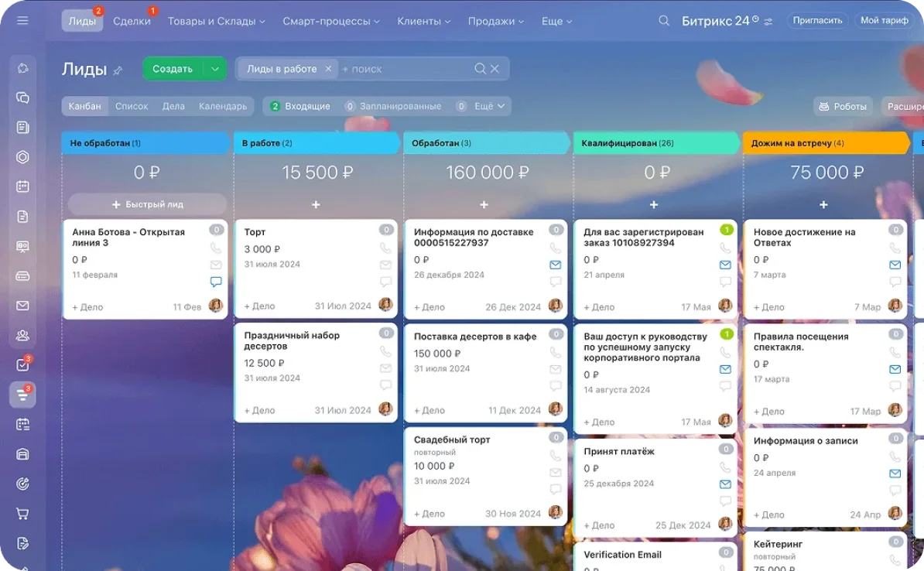Screen dimensions: 924x571
Task: Click the Мой тариф button
Action: [884, 21]
